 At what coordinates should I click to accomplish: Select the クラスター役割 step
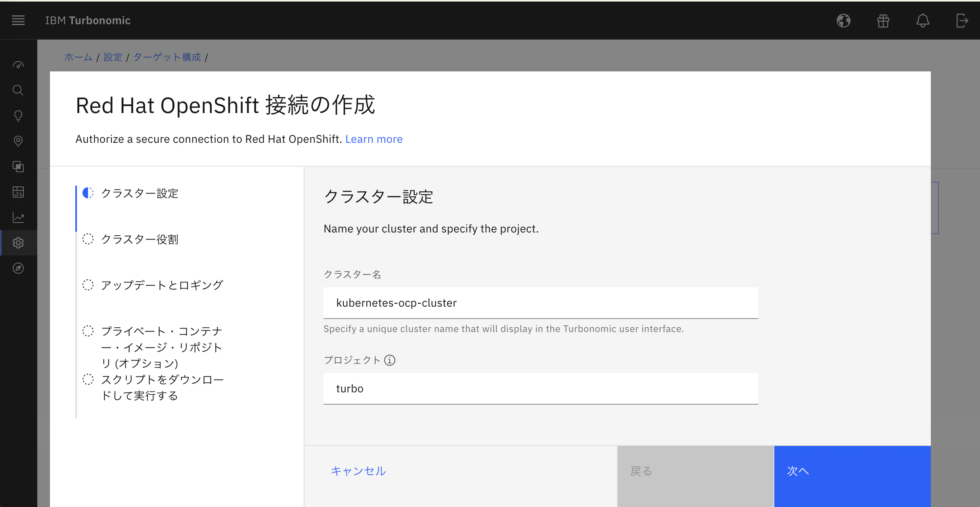coord(140,239)
